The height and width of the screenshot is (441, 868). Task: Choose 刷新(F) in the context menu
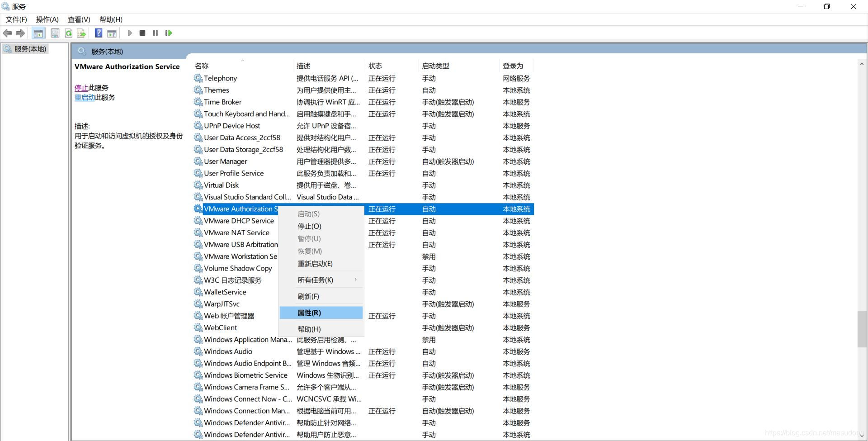pyautogui.click(x=321, y=296)
